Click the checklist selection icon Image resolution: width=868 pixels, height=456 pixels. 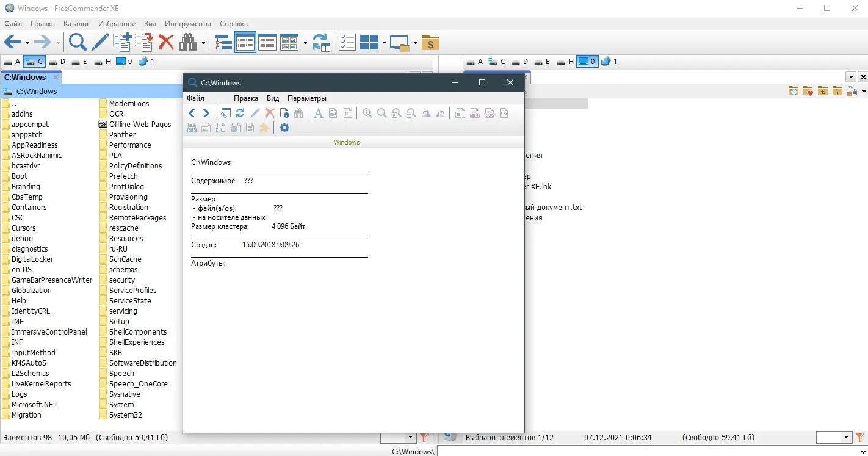tap(347, 42)
